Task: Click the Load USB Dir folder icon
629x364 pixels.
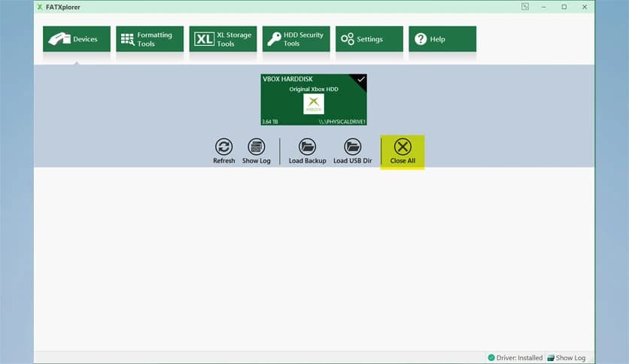Action: [x=353, y=147]
